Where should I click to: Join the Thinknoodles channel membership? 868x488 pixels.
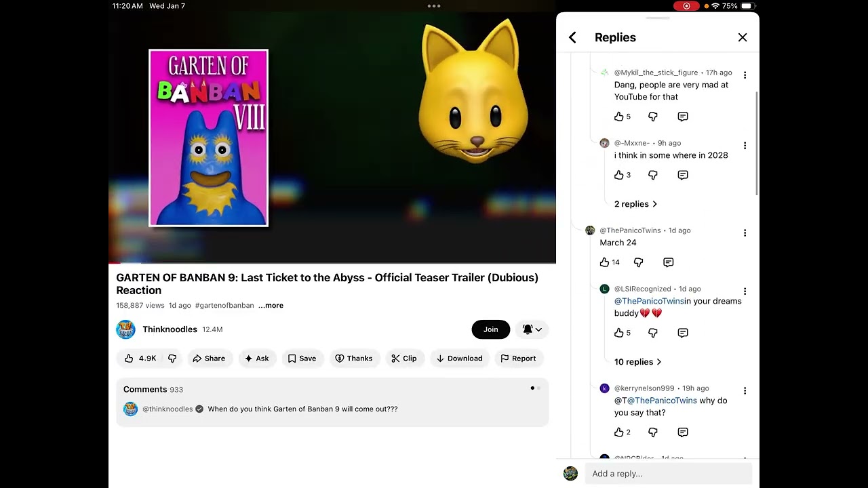[491, 329]
